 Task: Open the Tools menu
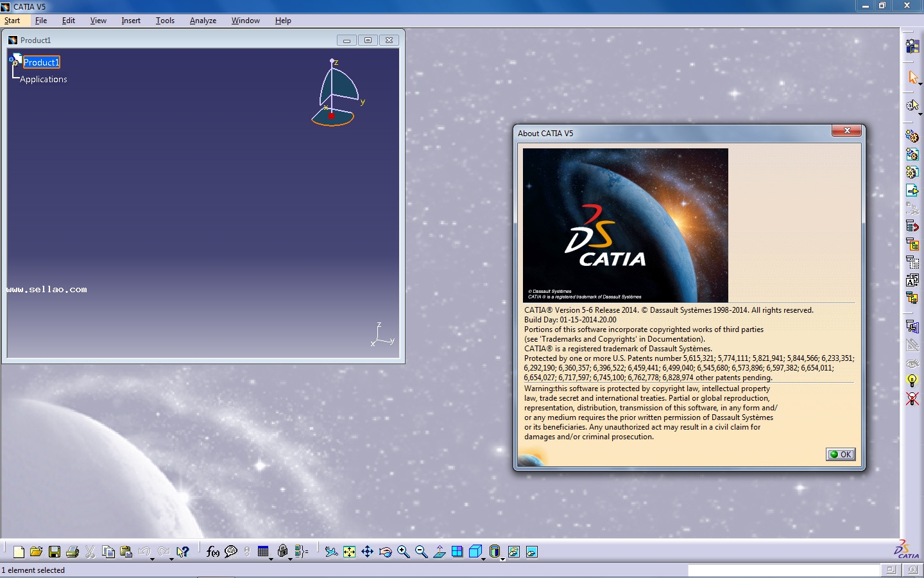point(165,21)
